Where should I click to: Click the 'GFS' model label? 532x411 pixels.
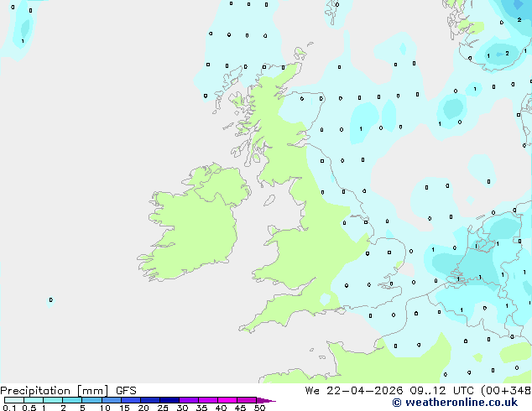[126, 391]
